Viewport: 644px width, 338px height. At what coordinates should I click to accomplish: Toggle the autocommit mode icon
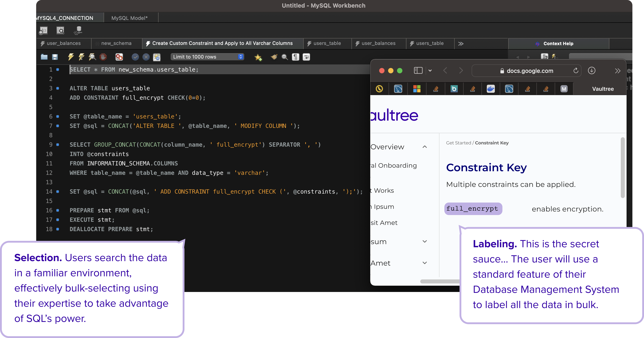pos(157,57)
